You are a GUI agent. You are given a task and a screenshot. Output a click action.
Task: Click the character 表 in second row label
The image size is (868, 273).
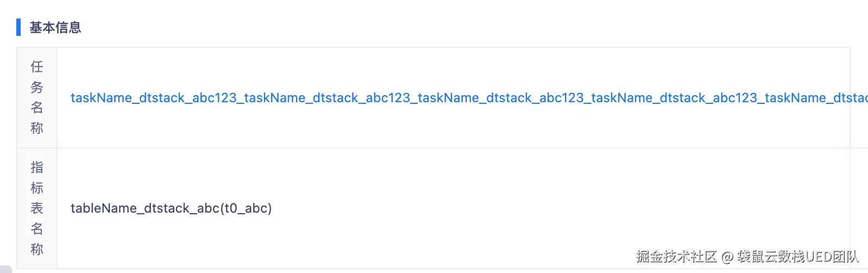tap(37, 208)
